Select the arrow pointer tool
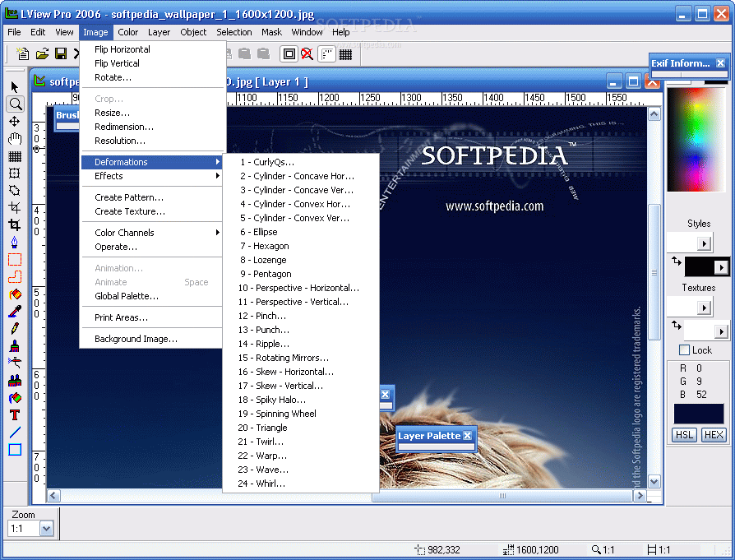 (x=15, y=87)
